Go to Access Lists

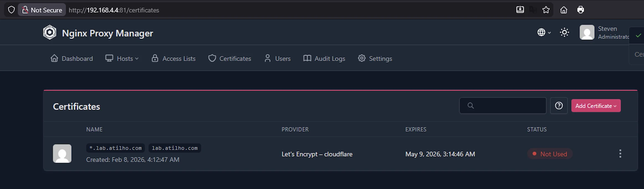[173, 58]
